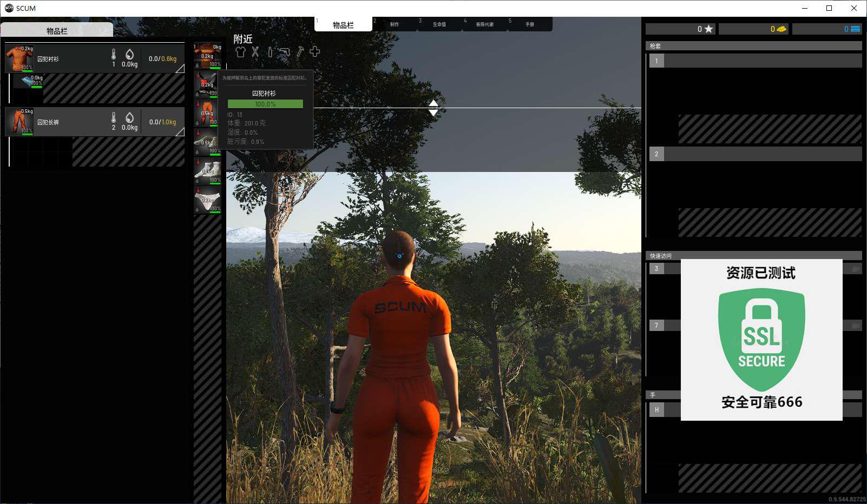Click the green 100.0% durability bar in tooltip
Screen dimensions: 867x504
pyautogui.click(x=265, y=104)
